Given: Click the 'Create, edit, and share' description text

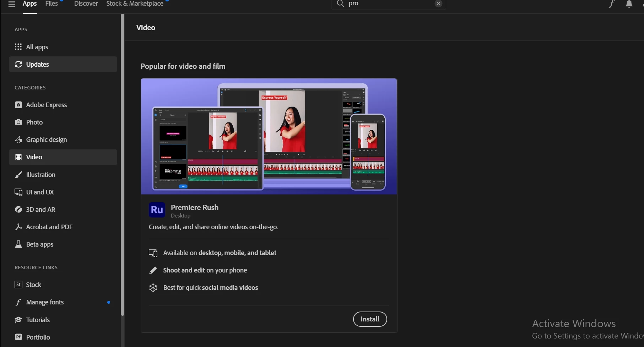Looking at the screenshot, I should [213, 227].
